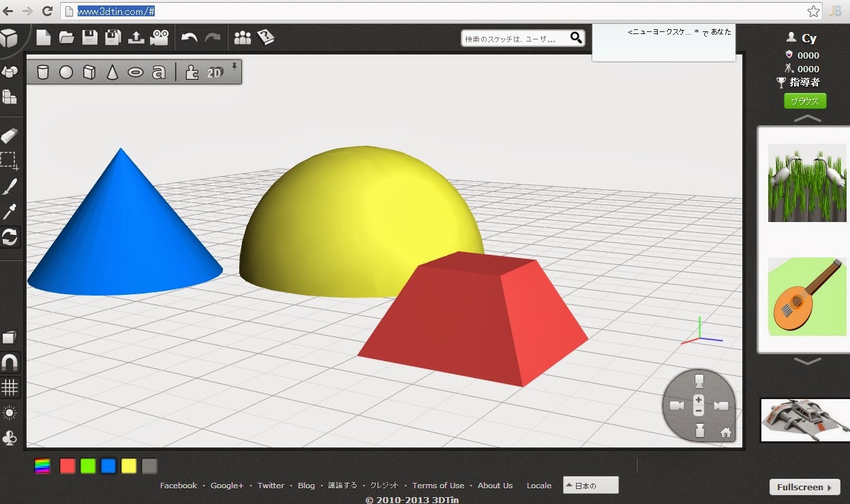Click the Fullscreen button
Screen dimensions: 850x504
pos(804,487)
